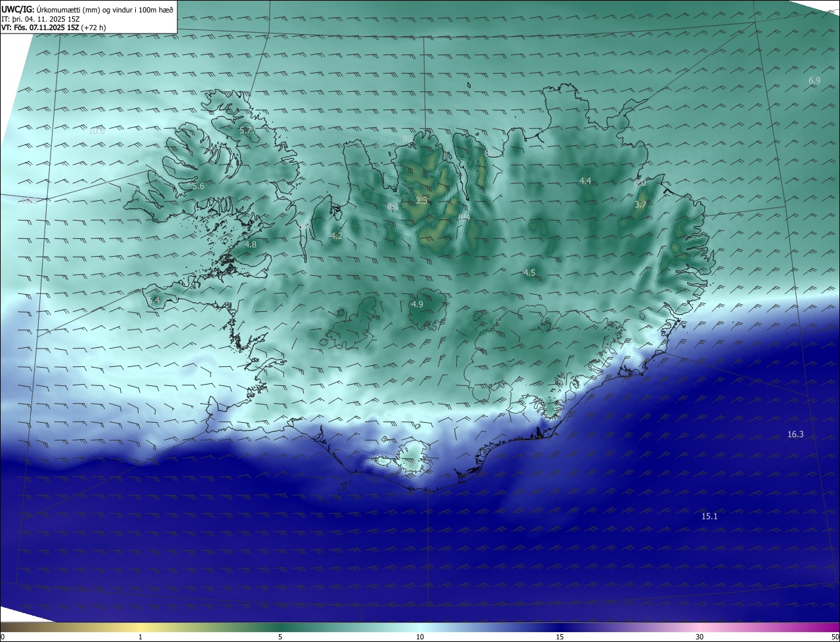
Task: Click the 4.2 value label
Action: click(x=337, y=236)
